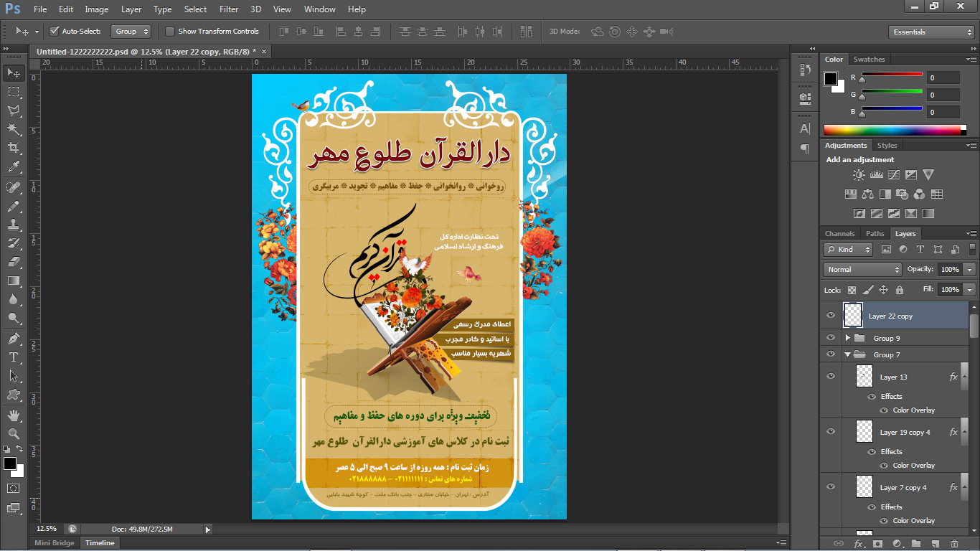Viewport: 980px width, 551px height.
Task: Open the Auto-Select Group dropdown
Action: tap(133, 32)
